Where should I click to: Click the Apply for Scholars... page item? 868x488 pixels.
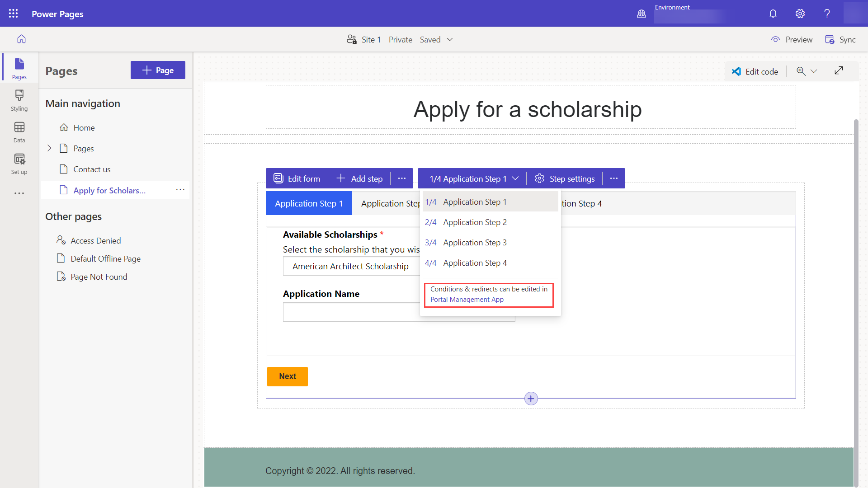tap(110, 190)
